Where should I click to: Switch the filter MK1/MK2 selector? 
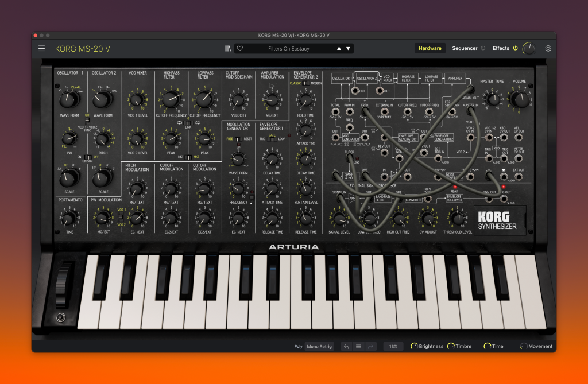click(187, 157)
